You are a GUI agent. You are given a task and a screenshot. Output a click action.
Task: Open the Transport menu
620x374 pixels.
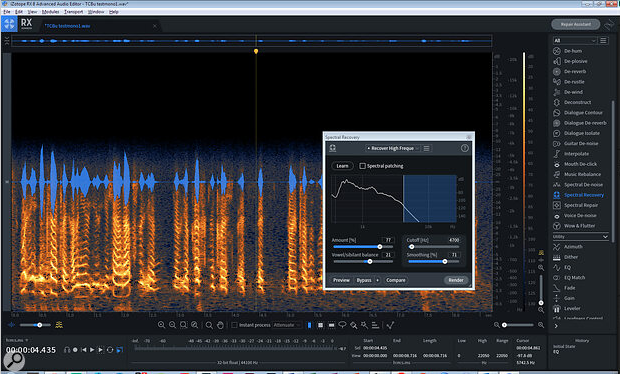[x=74, y=12]
